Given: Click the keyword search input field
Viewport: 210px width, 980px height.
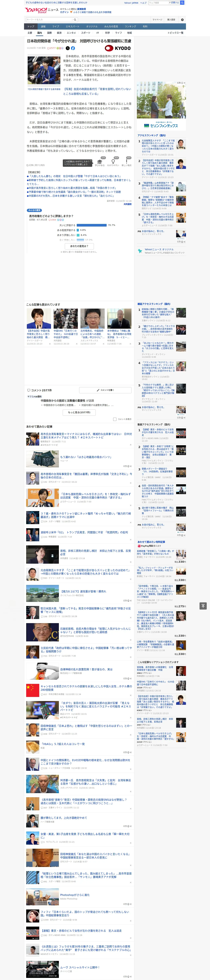Looking at the screenshot, I should click(x=49, y=20).
